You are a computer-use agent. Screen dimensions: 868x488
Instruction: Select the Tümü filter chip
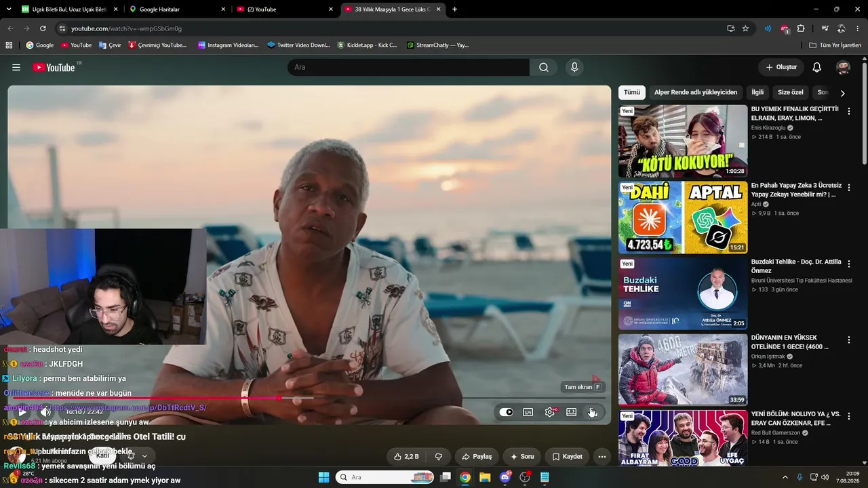click(632, 92)
